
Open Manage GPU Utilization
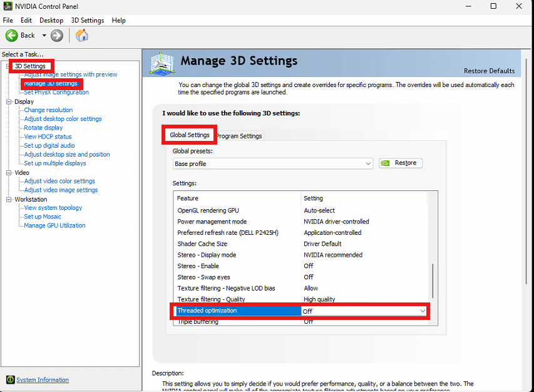tap(54, 225)
